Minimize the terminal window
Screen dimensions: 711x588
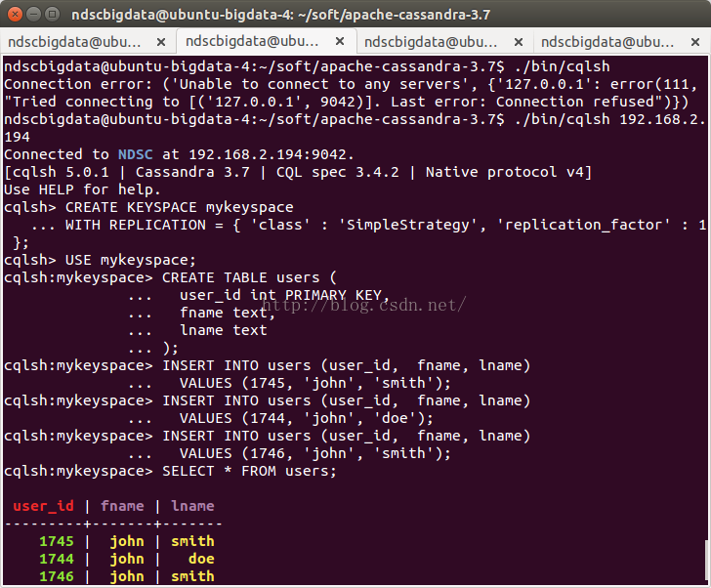pos(33,14)
